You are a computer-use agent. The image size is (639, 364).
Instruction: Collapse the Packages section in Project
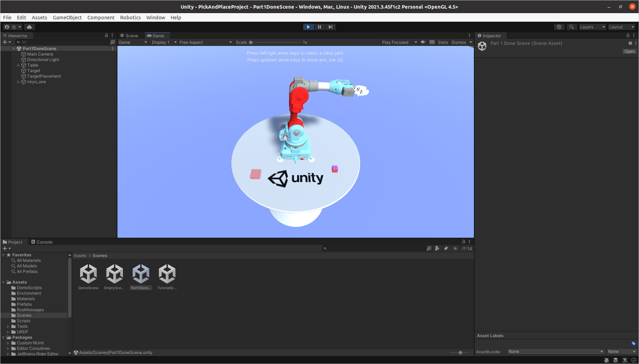[x=3, y=337]
